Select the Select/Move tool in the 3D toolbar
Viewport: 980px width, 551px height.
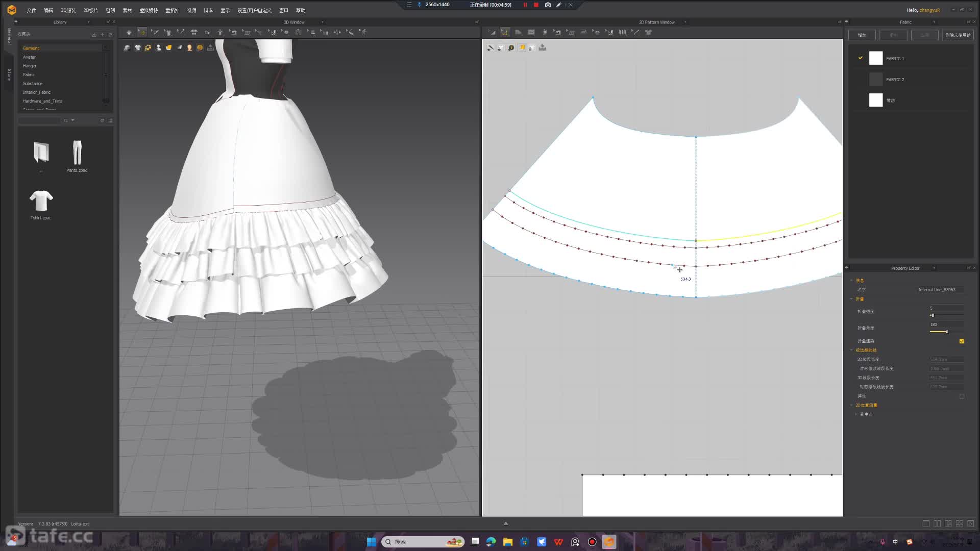[142, 32]
